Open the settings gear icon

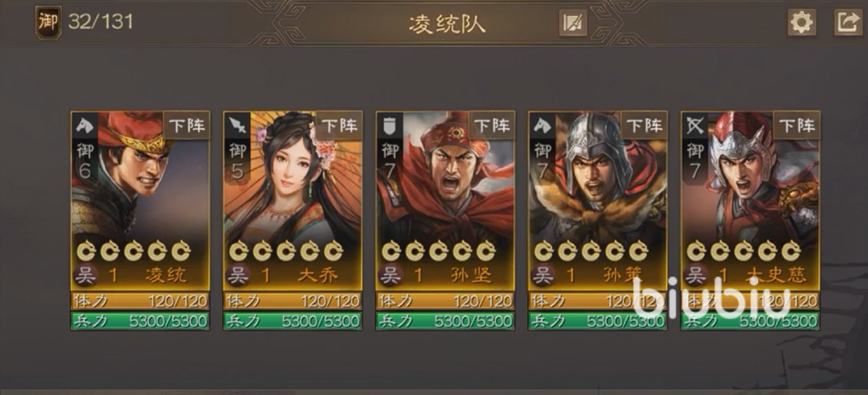(x=802, y=22)
